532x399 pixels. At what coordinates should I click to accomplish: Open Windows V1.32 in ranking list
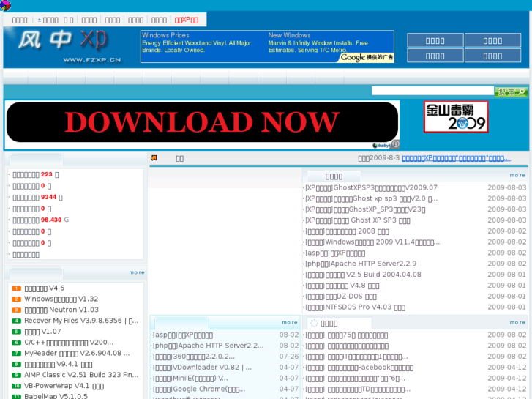click(x=61, y=299)
